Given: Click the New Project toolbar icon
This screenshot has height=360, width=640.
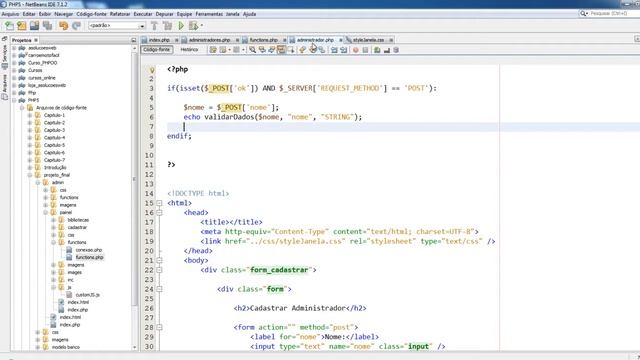Looking at the screenshot, I should tap(22, 26).
